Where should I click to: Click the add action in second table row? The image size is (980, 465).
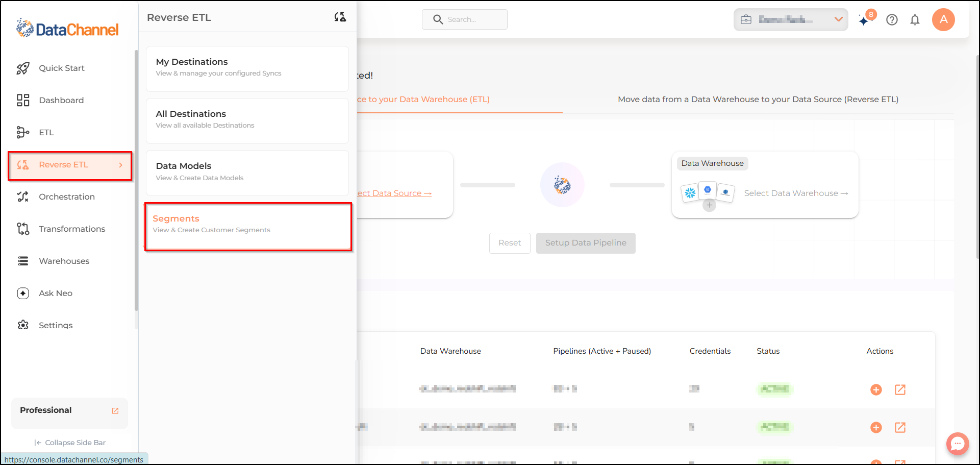tap(876, 428)
